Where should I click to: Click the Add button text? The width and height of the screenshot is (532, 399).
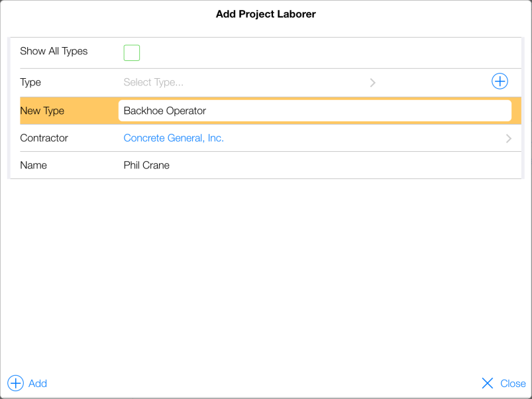tap(38, 384)
